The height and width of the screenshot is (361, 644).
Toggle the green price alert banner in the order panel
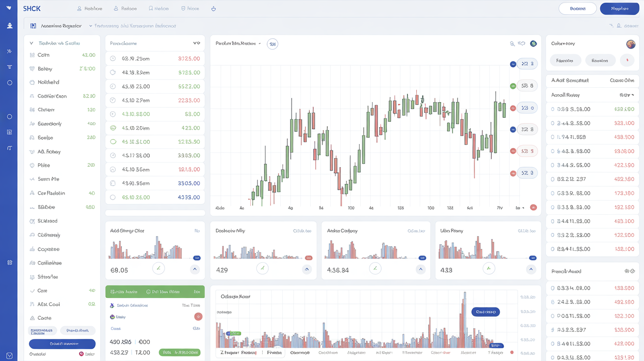pyautogui.click(x=155, y=291)
